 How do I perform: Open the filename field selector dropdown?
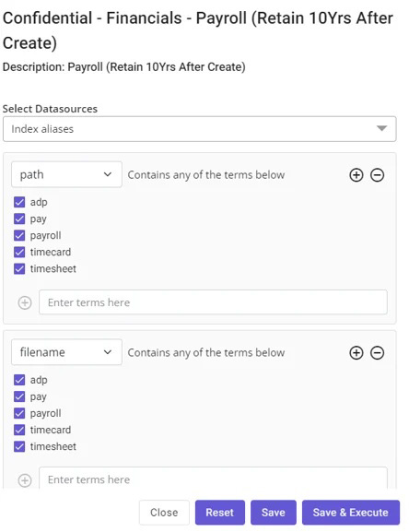[x=66, y=352]
